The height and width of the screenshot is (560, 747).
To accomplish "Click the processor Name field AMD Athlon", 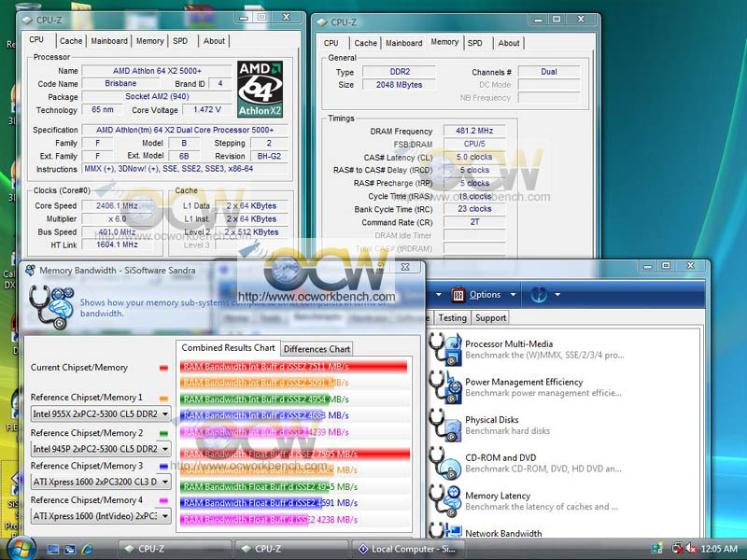I will tap(157, 71).
